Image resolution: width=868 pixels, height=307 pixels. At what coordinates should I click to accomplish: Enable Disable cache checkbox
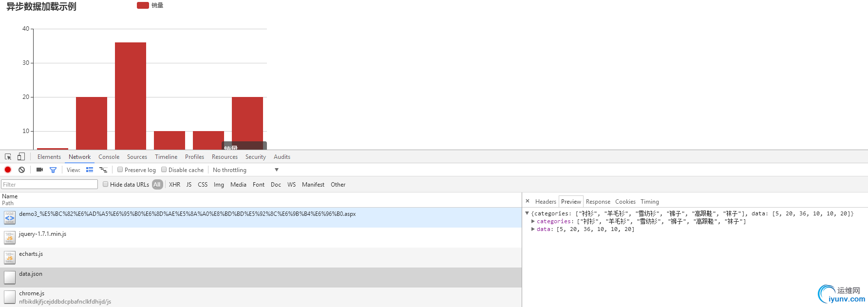164,170
